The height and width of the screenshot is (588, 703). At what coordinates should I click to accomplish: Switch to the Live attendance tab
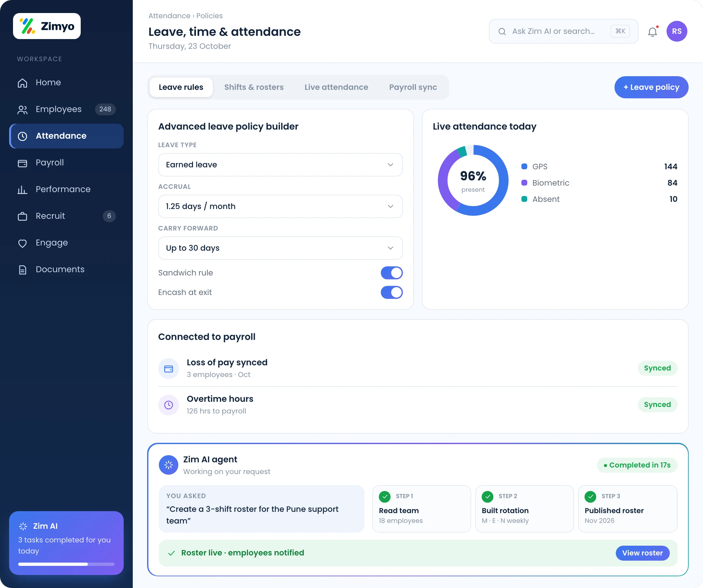[336, 87]
